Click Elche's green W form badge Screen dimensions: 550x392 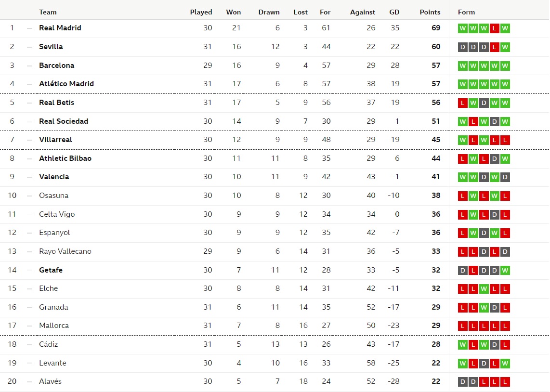pos(484,289)
